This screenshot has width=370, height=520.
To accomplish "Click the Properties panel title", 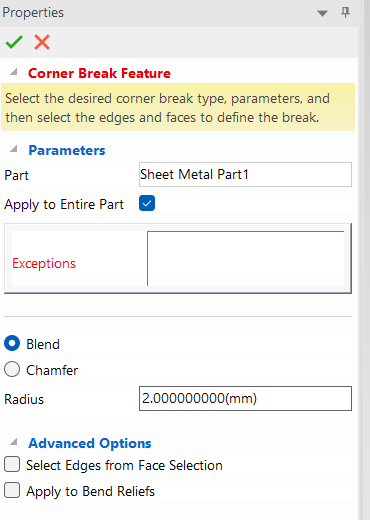I will click(x=33, y=13).
